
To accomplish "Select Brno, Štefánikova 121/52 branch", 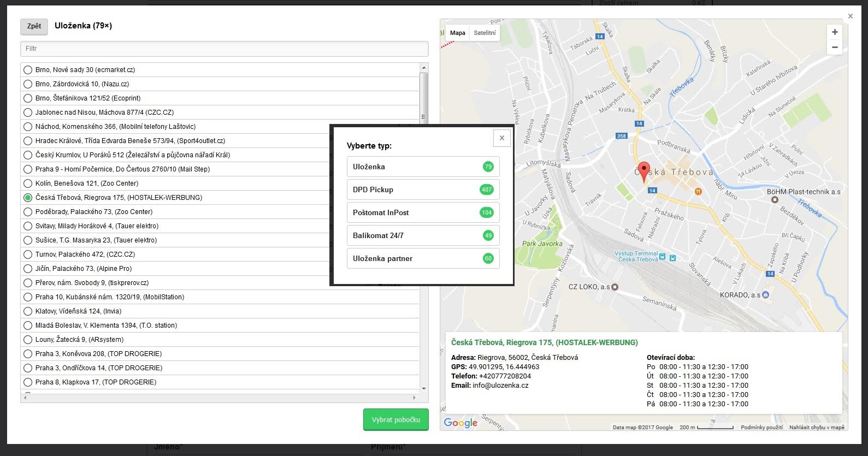I will coord(28,98).
